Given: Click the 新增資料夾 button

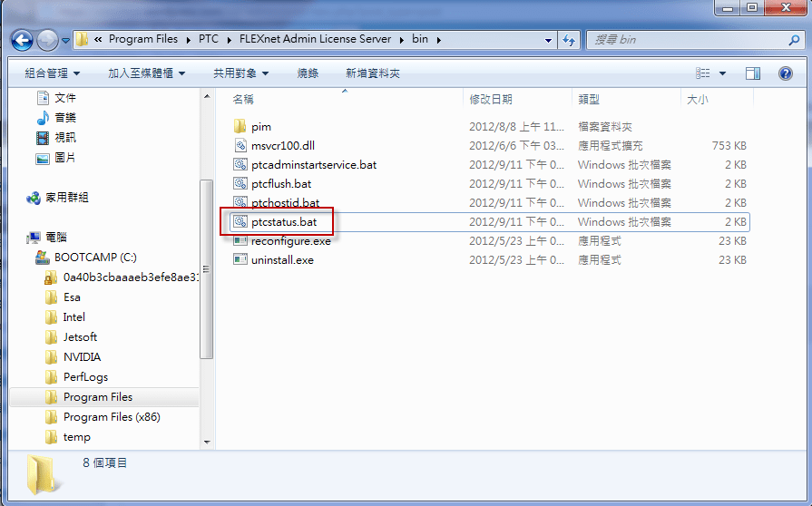Looking at the screenshot, I should point(373,73).
